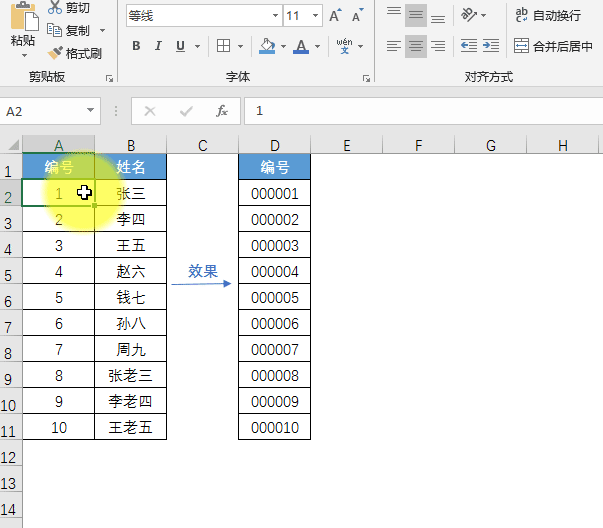The width and height of the screenshot is (603, 528).
Task: Click cell containing 王老五
Action: click(131, 427)
